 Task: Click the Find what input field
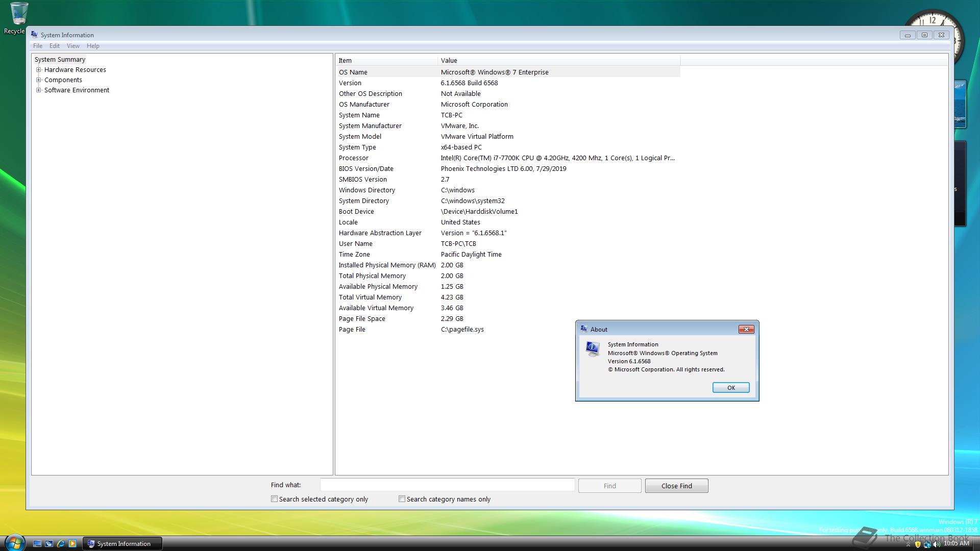(447, 485)
